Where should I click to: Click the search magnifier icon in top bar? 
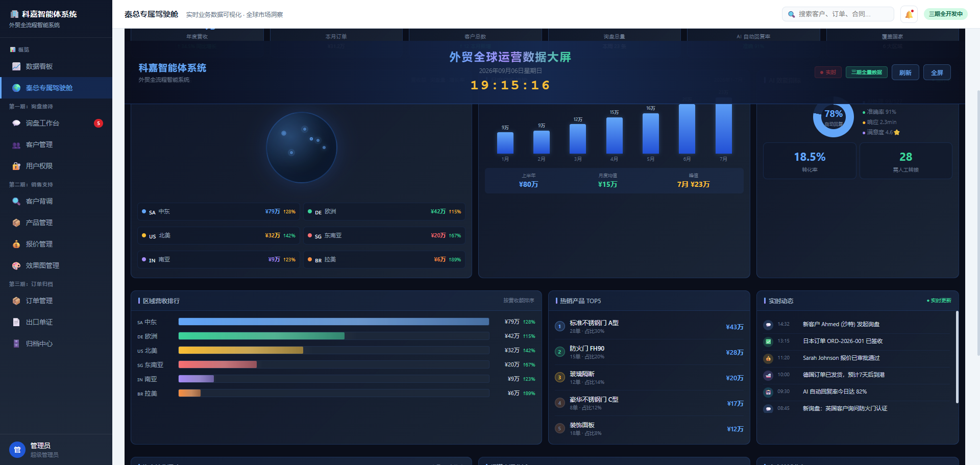[x=791, y=14]
